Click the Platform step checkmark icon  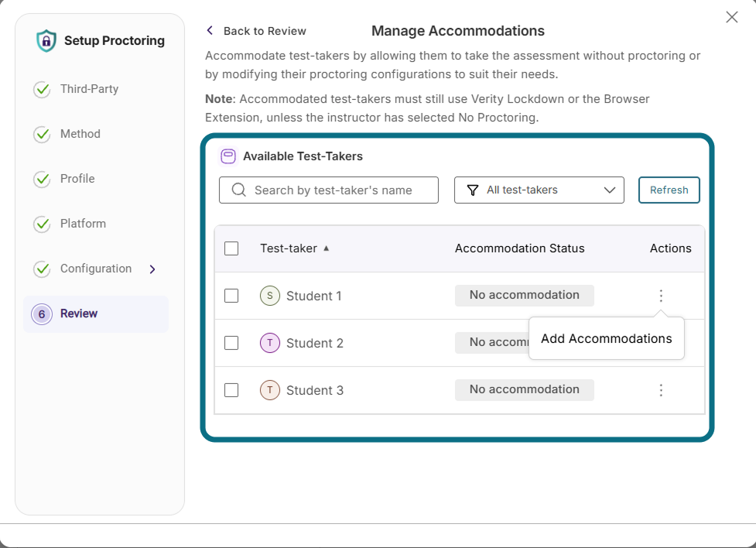tap(42, 224)
